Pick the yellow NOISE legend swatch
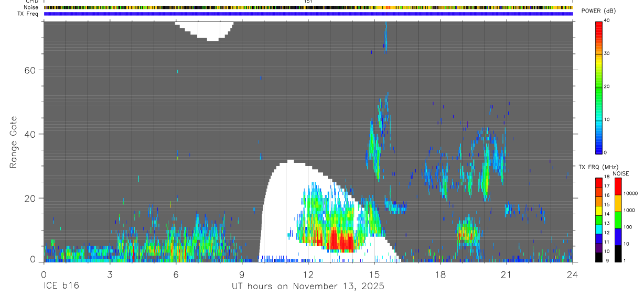This screenshot has height=297, width=644. pos(618,203)
